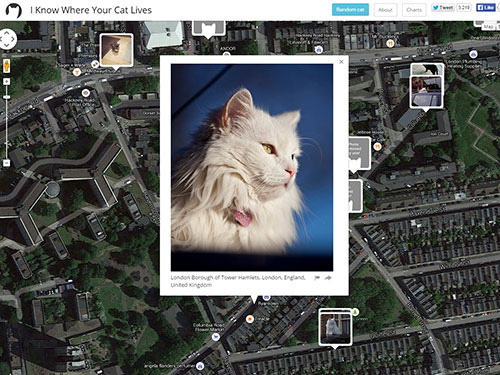Click the Random cat button
The height and width of the screenshot is (375, 500).
point(350,10)
